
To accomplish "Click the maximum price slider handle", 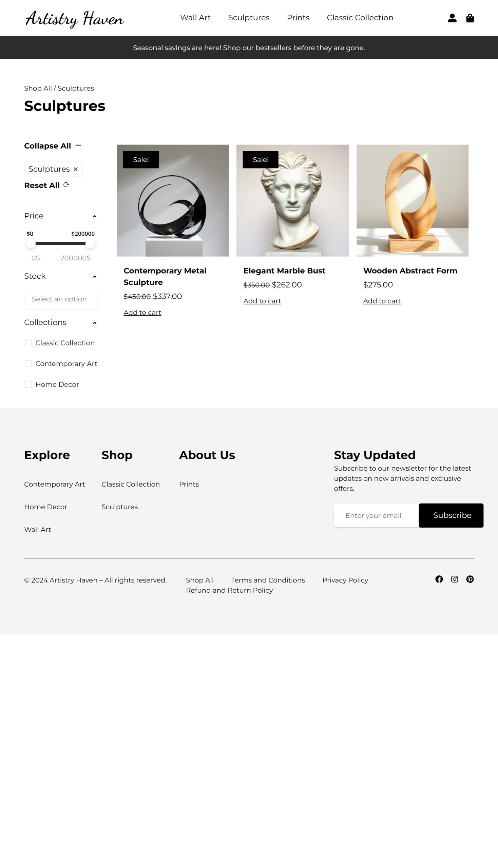I will (90, 244).
